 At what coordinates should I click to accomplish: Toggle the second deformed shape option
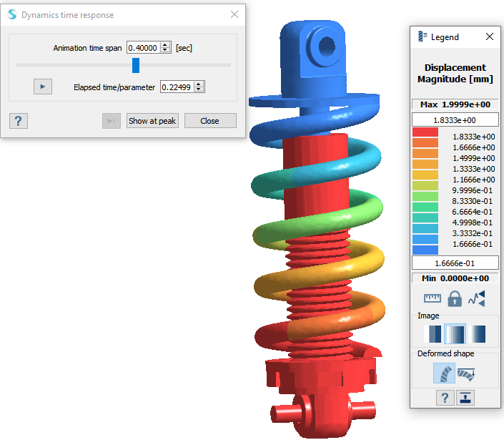point(466,373)
